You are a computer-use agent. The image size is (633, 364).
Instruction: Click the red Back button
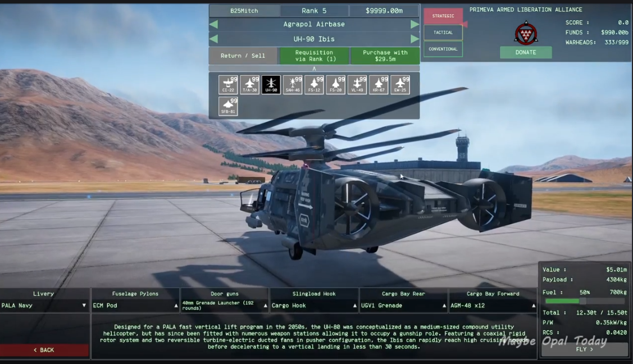(44, 350)
